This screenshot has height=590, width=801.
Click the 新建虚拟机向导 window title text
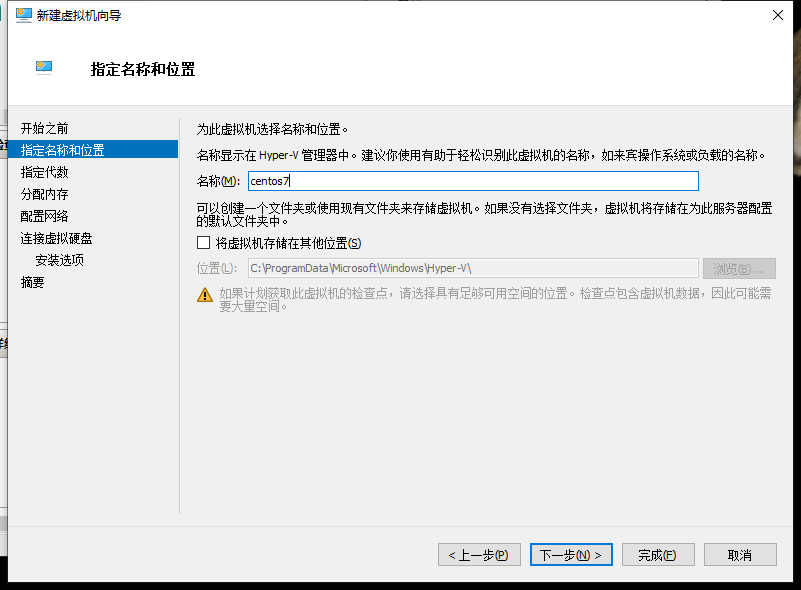[x=79, y=15]
